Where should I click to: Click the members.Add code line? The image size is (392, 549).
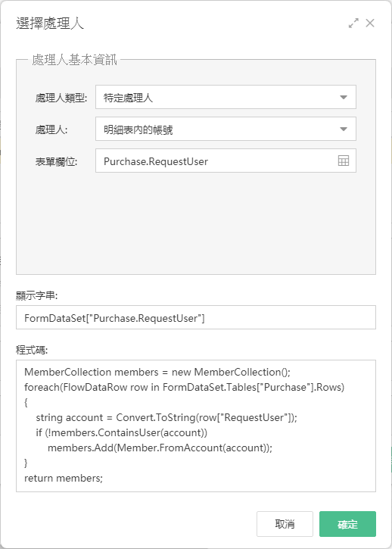click(x=160, y=448)
